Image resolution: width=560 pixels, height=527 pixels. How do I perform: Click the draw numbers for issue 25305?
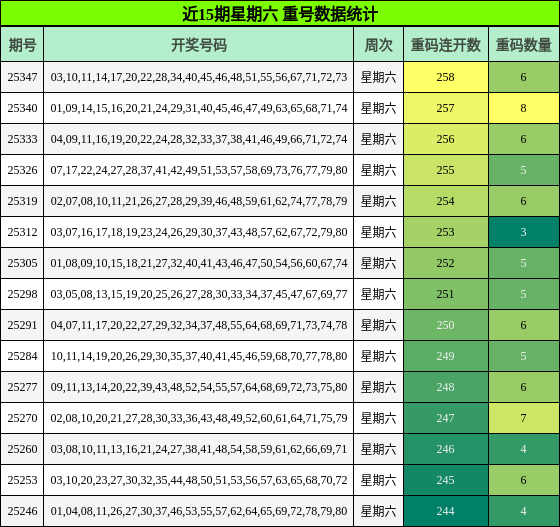(199, 263)
